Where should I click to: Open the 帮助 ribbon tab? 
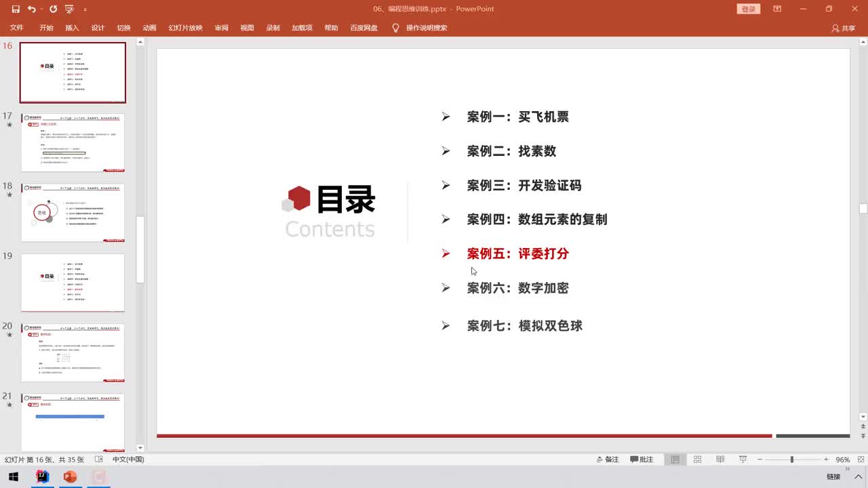pos(331,28)
